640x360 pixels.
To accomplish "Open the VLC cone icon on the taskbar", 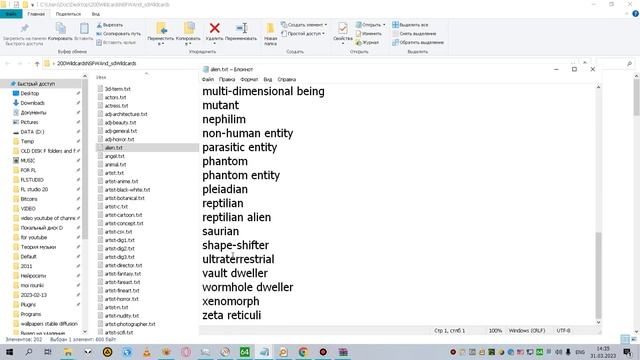I will (147, 352).
